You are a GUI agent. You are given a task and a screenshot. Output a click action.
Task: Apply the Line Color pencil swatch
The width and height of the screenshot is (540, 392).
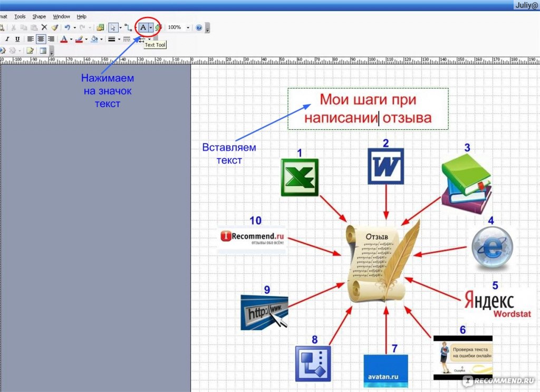(79, 39)
